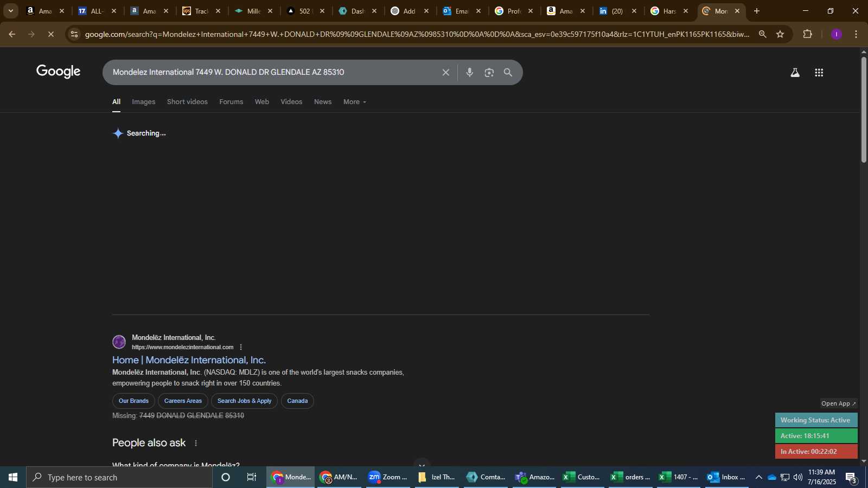
Task: Close the 502 browser tab
Action: tap(322, 11)
